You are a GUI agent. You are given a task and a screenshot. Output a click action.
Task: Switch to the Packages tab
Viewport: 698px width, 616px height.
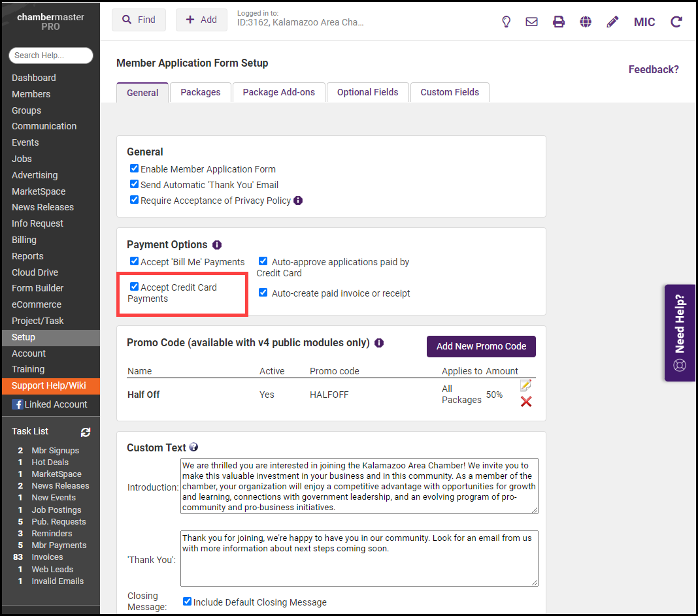pyautogui.click(x=200, y=92)
